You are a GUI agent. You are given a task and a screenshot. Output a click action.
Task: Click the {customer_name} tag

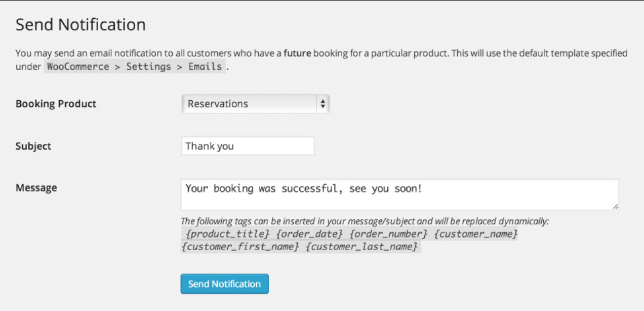(x=476, y=235)
